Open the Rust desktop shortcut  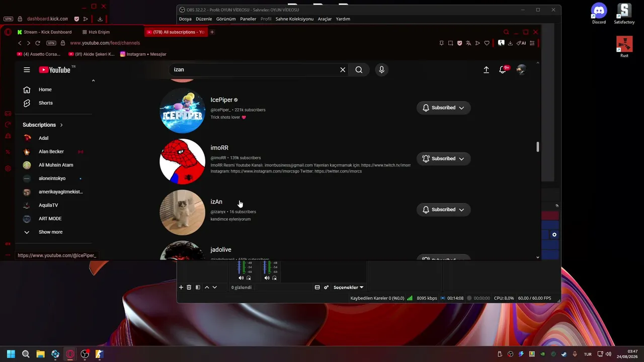[624, 47]
